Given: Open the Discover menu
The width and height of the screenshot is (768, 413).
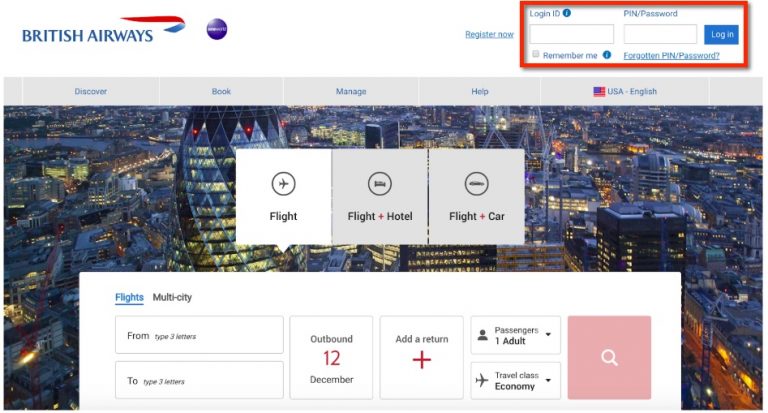Looking at the screenshot, I should tap(91, 92).
